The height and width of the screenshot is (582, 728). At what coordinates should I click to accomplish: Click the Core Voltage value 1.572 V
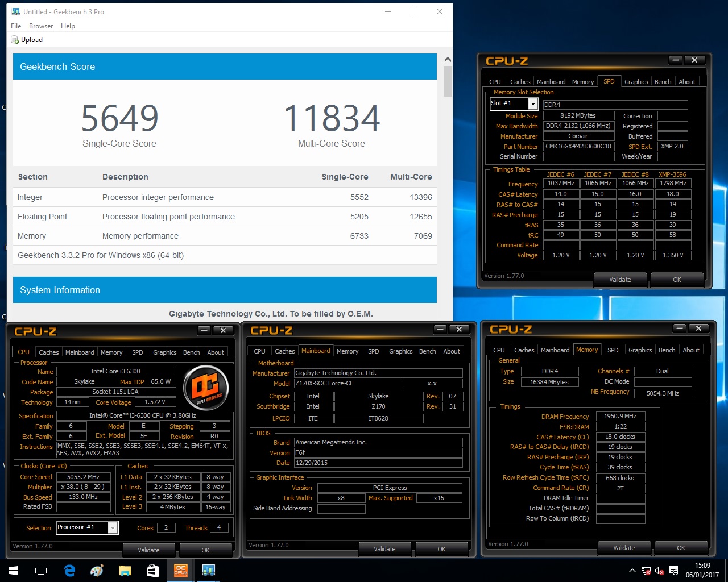pyautogui.click(x=155, y=402)
